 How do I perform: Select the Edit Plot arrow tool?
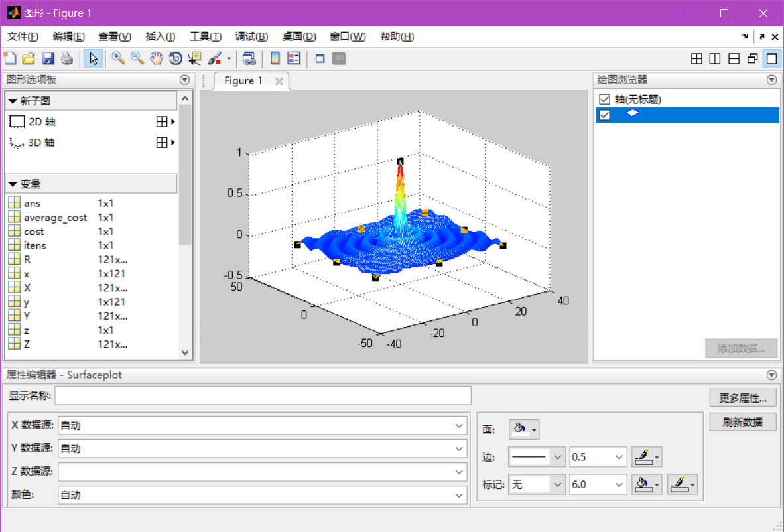(93, 58)
